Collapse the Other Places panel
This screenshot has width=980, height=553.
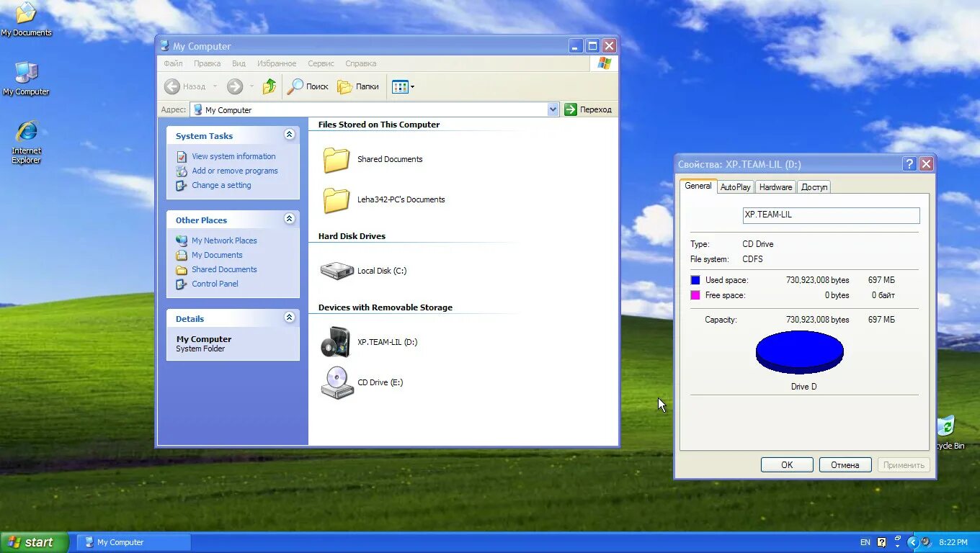[x=289, y=219]
